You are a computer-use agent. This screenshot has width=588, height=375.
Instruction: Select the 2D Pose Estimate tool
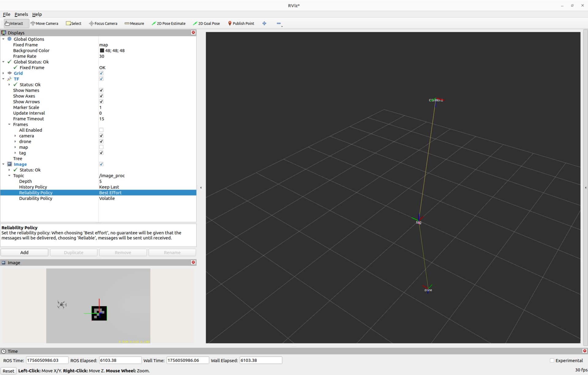pos(168,23)
